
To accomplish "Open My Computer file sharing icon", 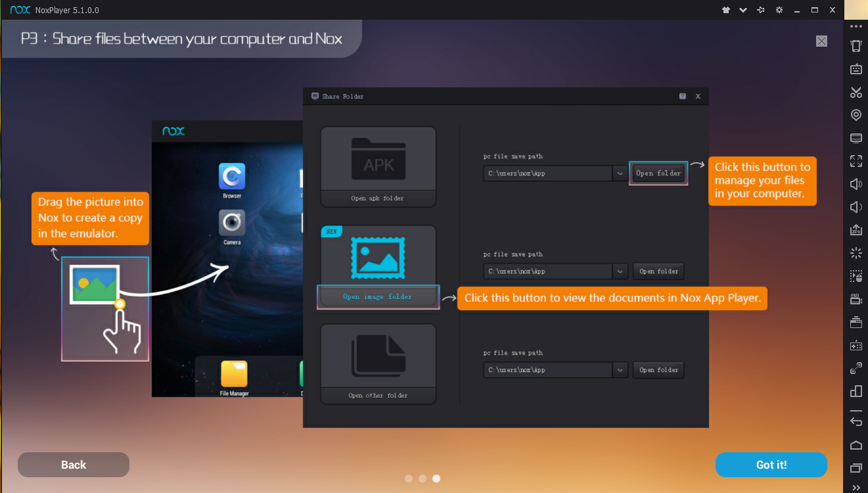I will pyautogui.click(x=856, y=138).
